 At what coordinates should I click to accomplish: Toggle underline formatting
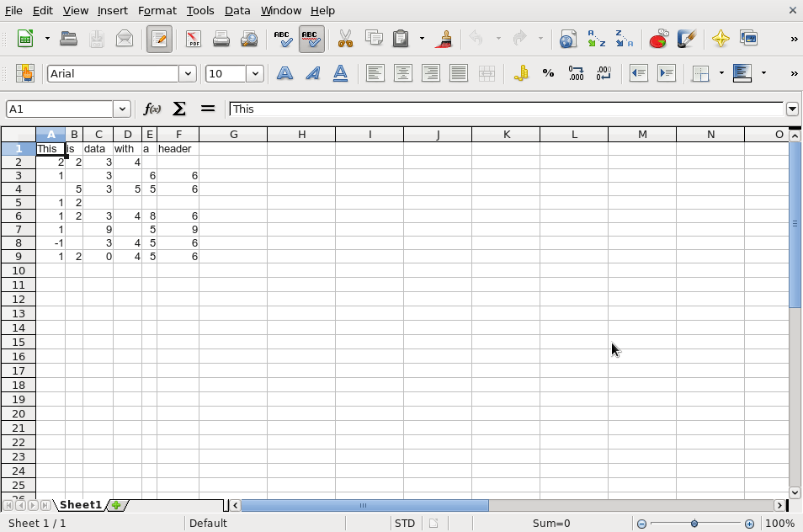point(340,73)
